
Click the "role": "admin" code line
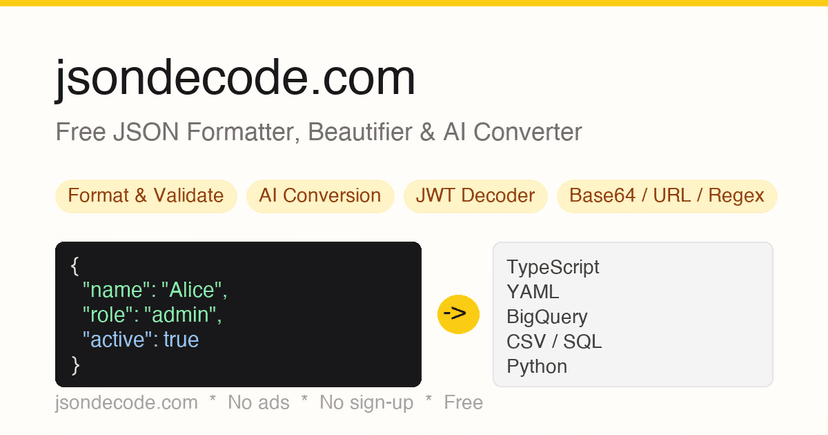pos(152,315)
